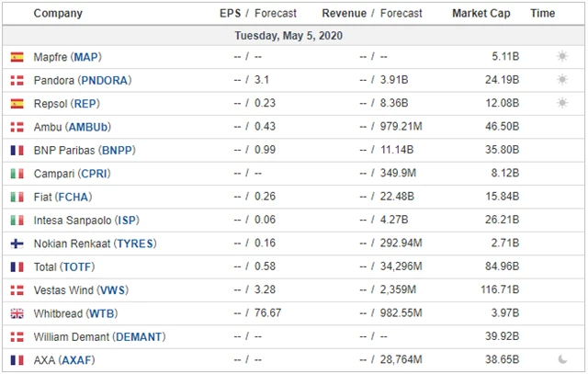Click the Italy flag next to Campari
Image resolution: width=588 pixels, height=374 pixels.
17,174
